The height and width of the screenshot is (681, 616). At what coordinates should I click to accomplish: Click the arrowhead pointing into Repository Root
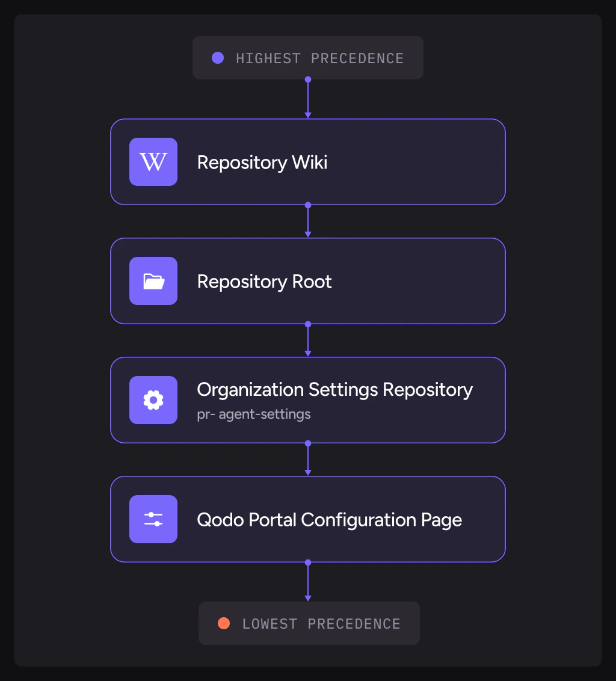308,234
